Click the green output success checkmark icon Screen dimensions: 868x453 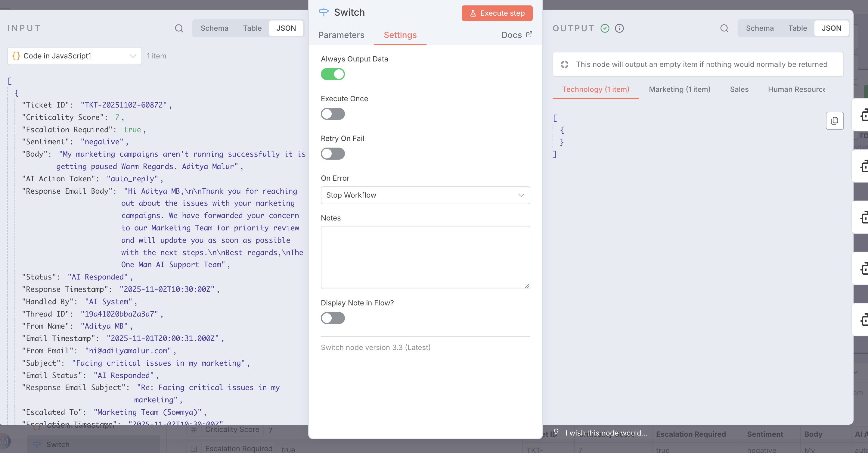(605, 28)
